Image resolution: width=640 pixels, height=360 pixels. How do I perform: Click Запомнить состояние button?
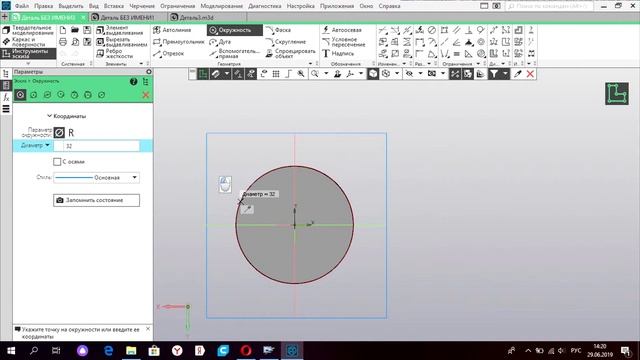96,200
